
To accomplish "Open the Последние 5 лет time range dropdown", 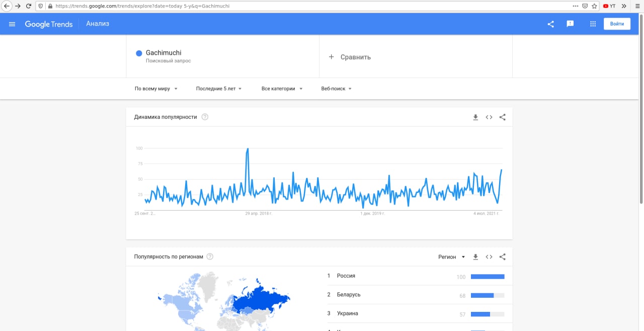I will pos(219,89).
